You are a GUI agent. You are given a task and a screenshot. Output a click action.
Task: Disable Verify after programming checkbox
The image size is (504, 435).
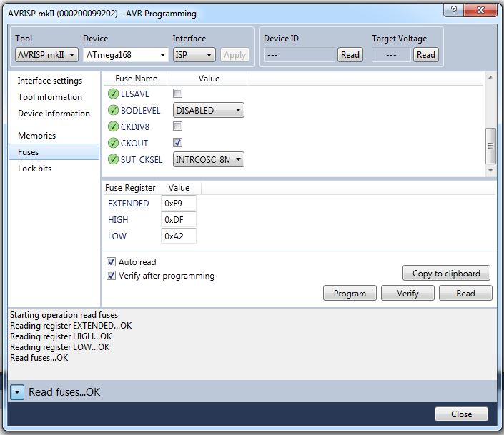(x=112, y=276)
